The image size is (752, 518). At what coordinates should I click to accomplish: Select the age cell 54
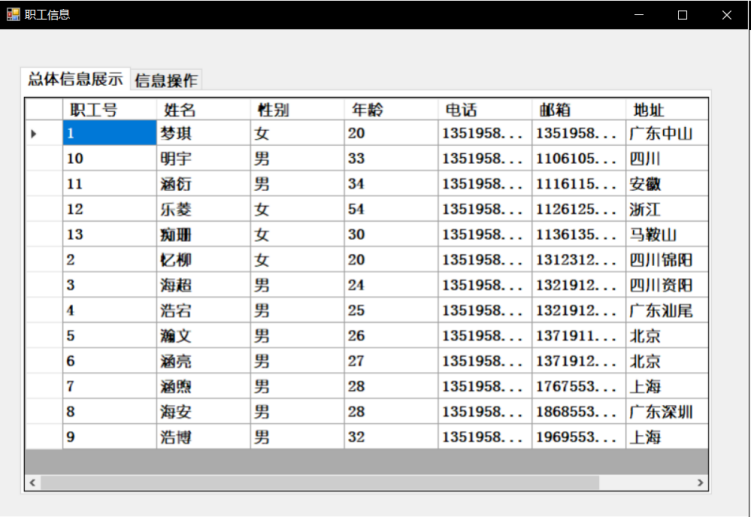[x=391, y=209]
